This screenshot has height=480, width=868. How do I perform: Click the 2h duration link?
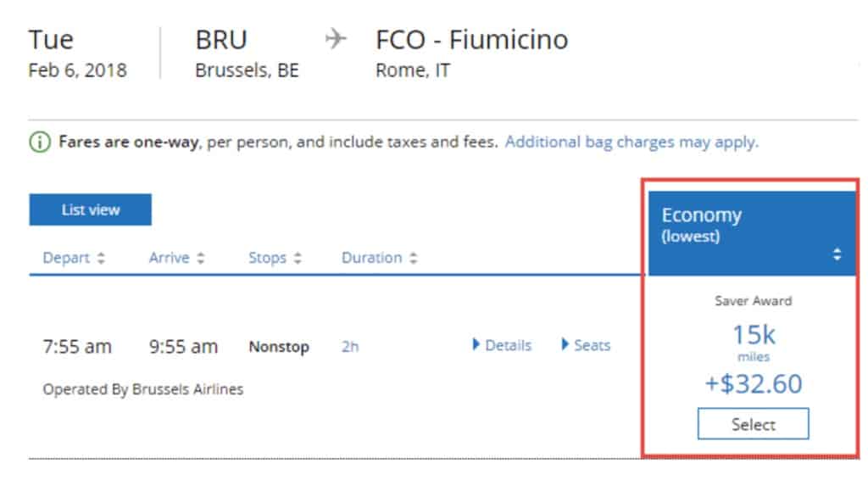pos(350,347)
